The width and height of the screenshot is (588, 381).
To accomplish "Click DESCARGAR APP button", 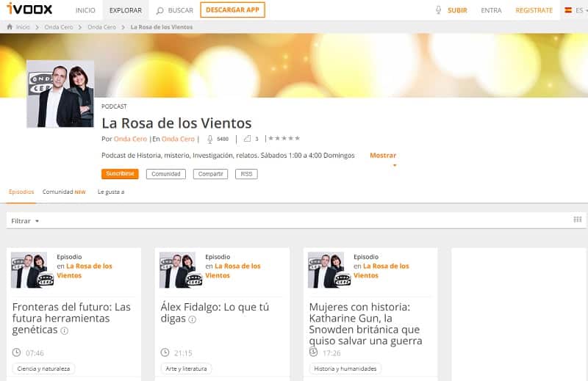I will point(232,10).
